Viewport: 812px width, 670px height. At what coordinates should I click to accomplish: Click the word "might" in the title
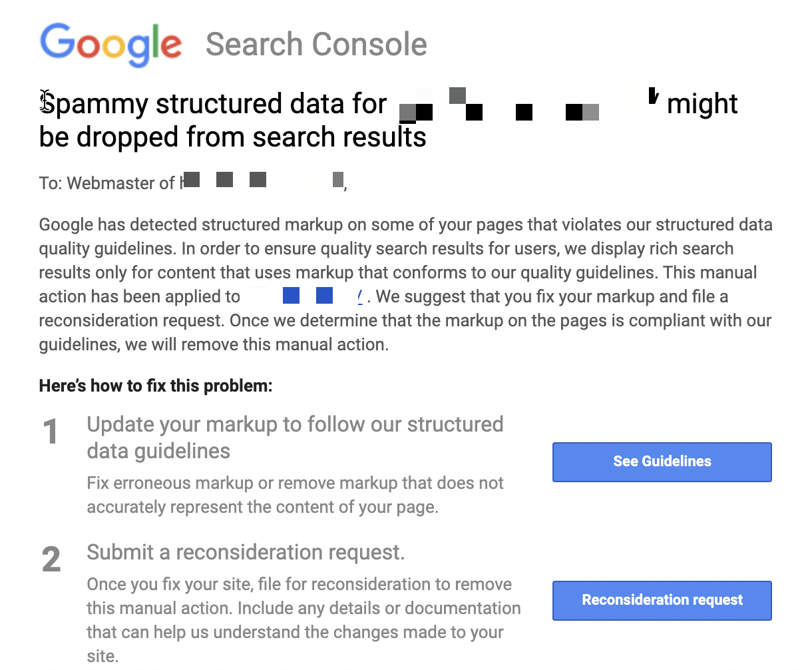click(702, 104)
